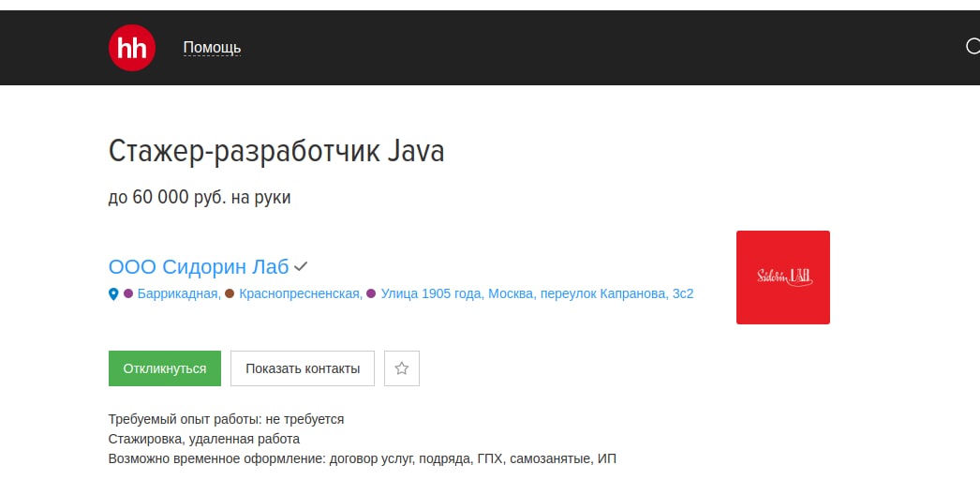Click the Требуемый опыт работы: не требуется line

[226, 419]
